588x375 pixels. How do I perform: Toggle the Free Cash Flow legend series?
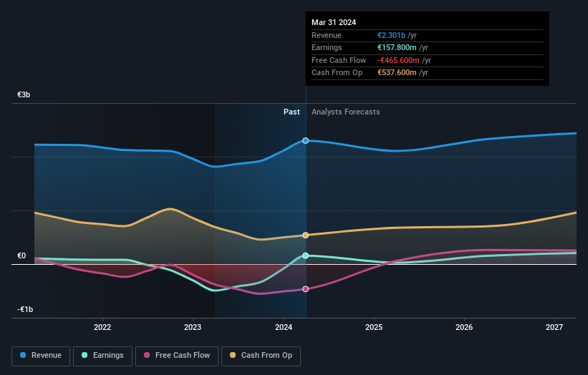(x=177, y=356)
